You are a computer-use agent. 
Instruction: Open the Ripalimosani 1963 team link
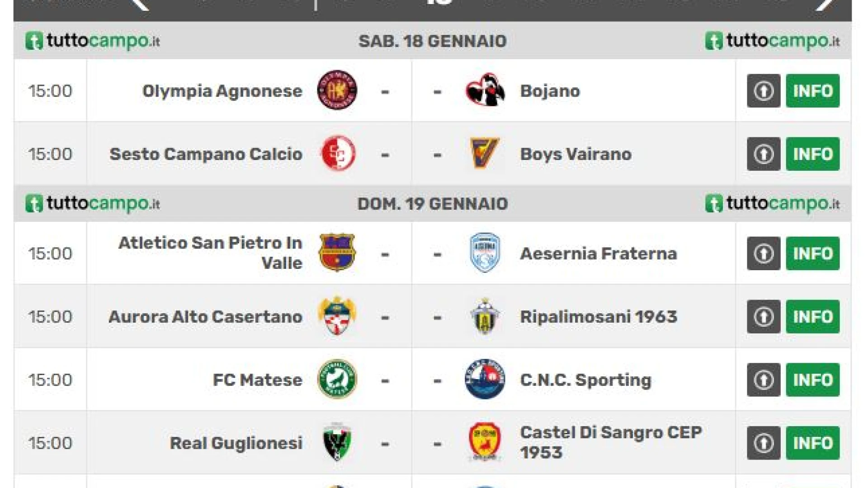pyautogui.click(x=599, y=317)
